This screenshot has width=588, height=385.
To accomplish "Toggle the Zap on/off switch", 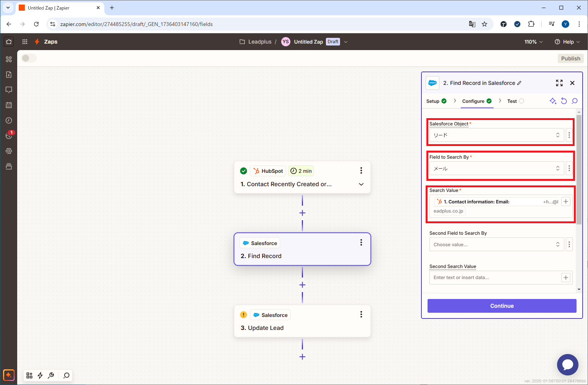I will [29, 58].
